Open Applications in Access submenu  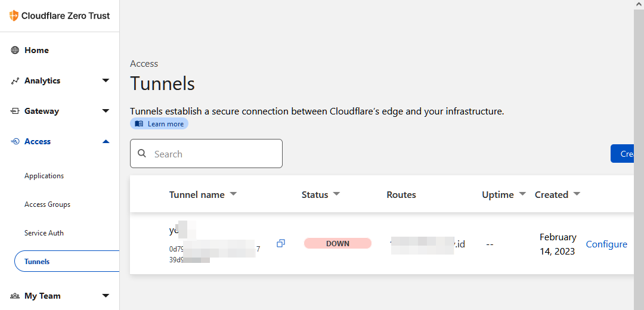pos(44,176)
